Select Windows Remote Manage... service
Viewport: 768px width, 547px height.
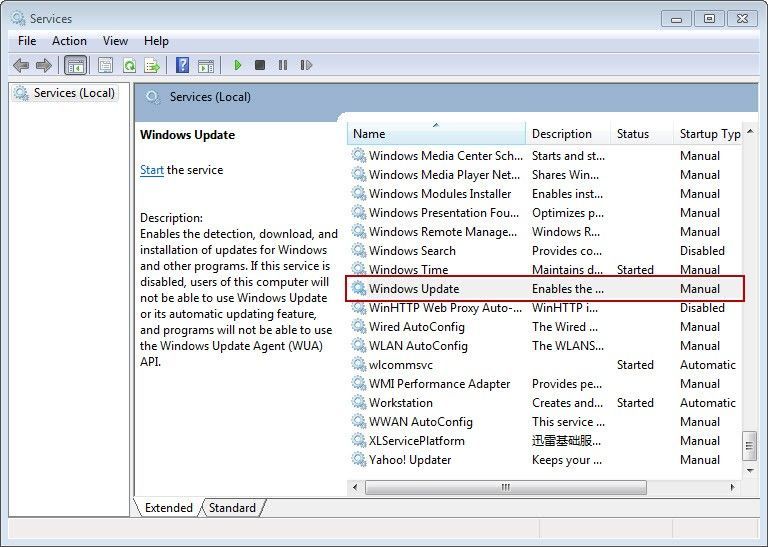pyautogui.click(x=443, y=232)
